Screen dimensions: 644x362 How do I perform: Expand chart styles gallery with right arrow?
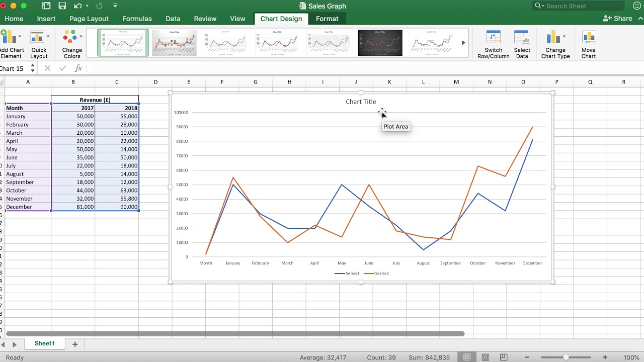pyautogui.click(x=463, y=43)
